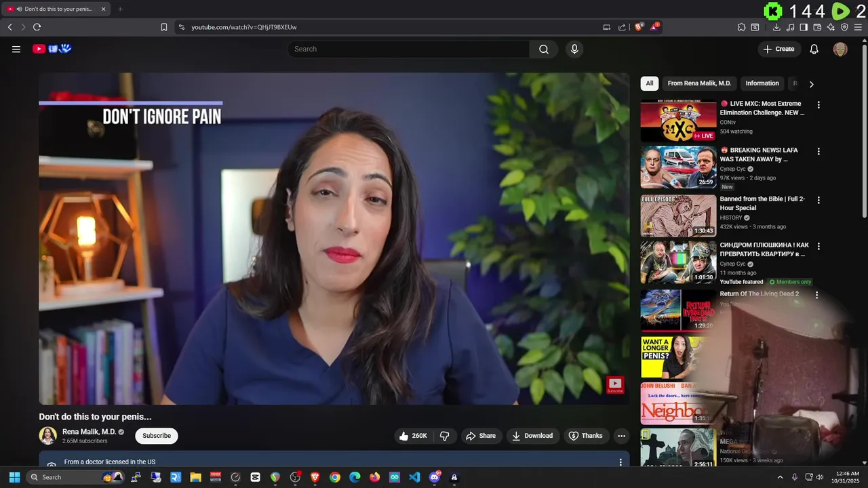
Task: Click the search magnifier button
Action: coord(544,49)
